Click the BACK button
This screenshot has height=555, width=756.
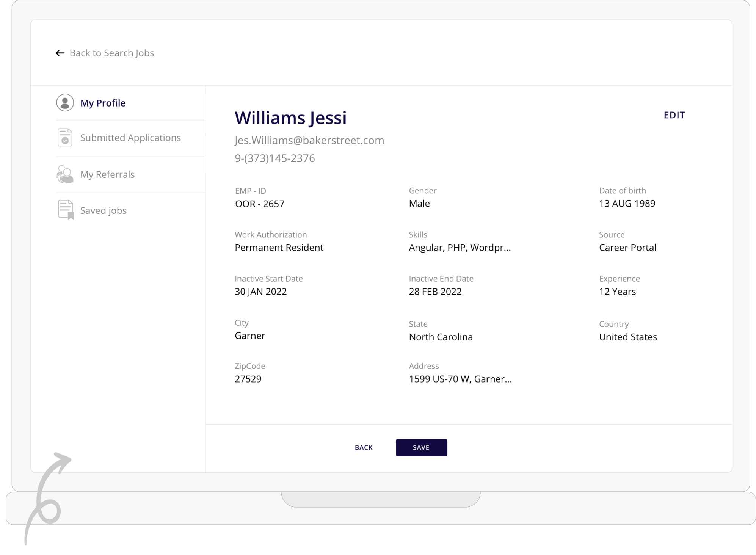pyautogui.click(x=364, y=447)
